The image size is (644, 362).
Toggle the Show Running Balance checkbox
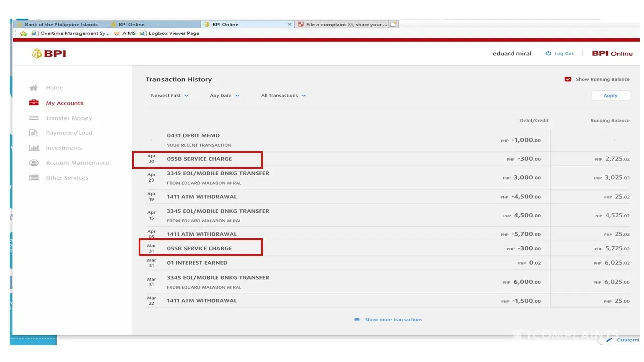click(x=568, y=79)
